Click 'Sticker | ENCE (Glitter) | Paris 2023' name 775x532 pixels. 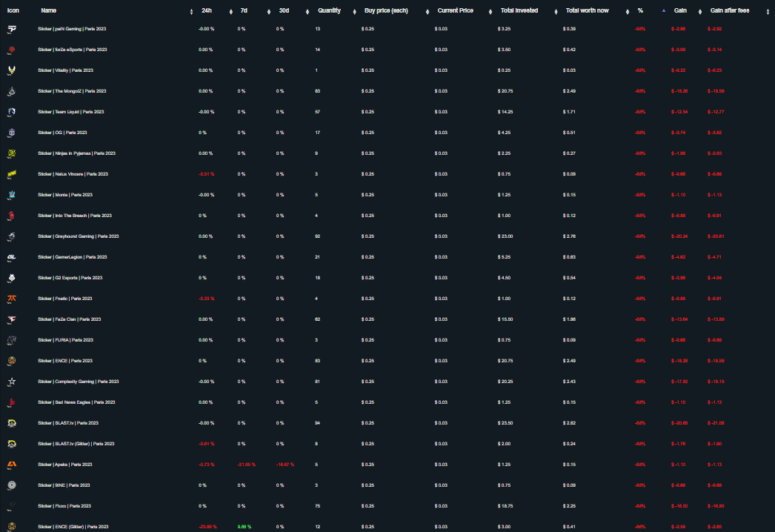point(73,528)
